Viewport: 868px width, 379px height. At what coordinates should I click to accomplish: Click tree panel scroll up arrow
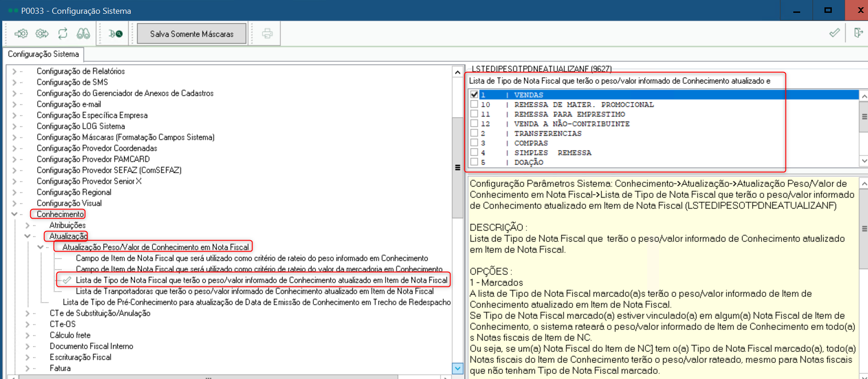tap(457, 72)
